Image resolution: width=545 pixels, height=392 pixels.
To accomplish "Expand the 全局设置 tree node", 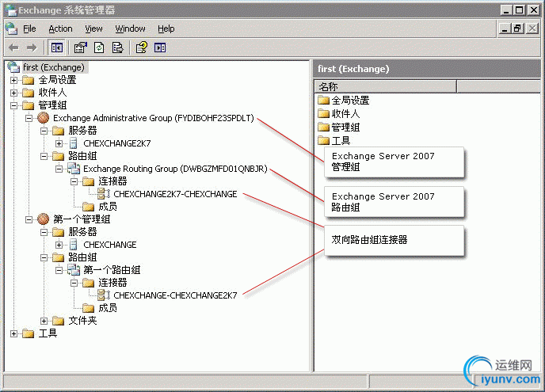I will tap(14, 80).
